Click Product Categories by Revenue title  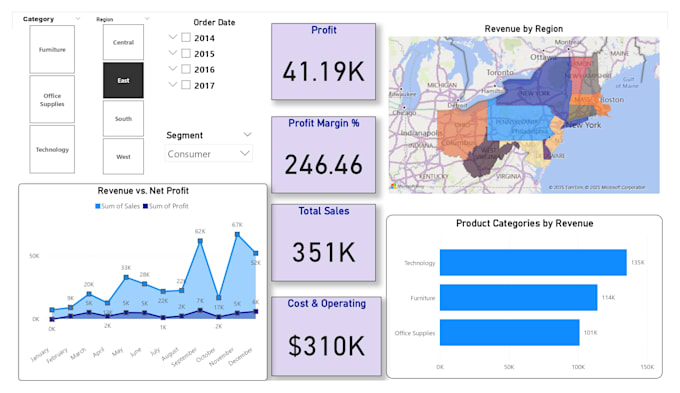click(x=524, y=223)
